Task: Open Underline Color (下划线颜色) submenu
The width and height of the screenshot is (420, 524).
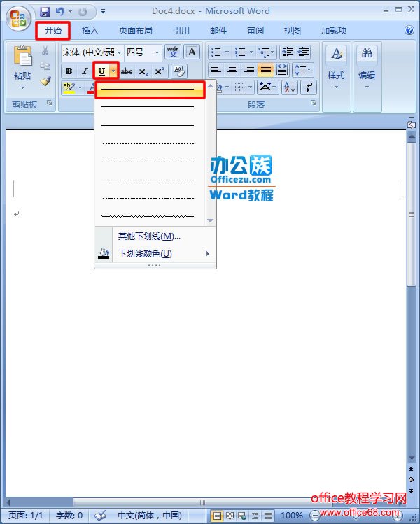Action: (155, 254)
